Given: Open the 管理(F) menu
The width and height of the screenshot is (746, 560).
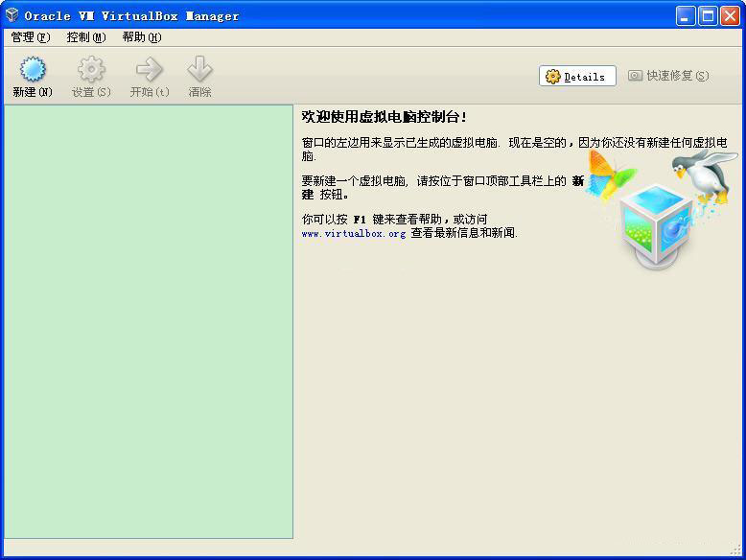Looking at the screenshot, I should click(30, 37).
